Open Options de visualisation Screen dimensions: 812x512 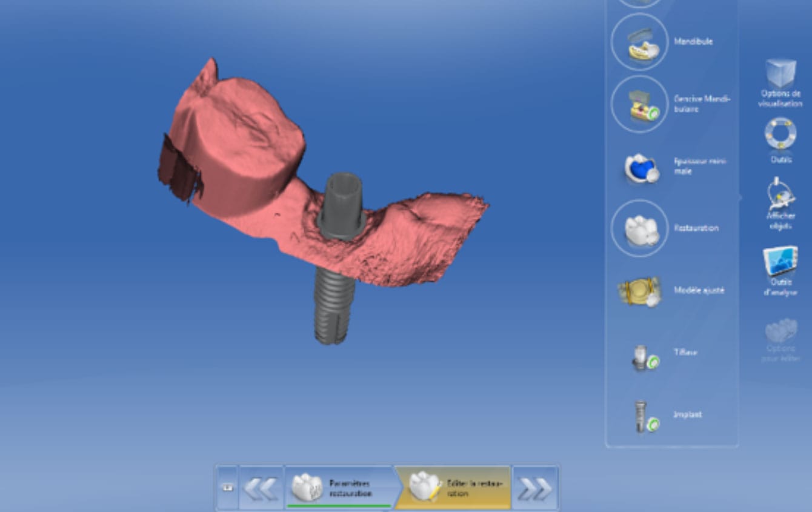point(780,75)
